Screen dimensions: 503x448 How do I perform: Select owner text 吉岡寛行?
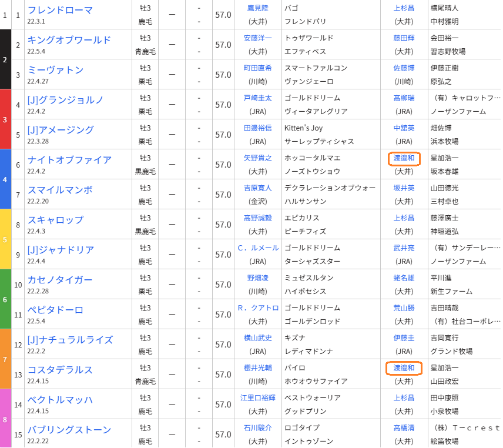point(444,337)
